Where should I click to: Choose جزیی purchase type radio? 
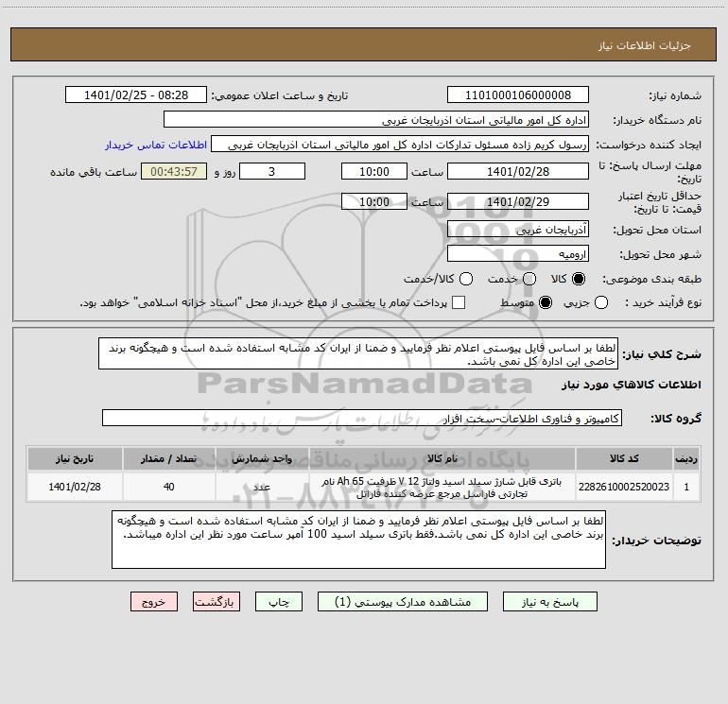coord(601,302)
